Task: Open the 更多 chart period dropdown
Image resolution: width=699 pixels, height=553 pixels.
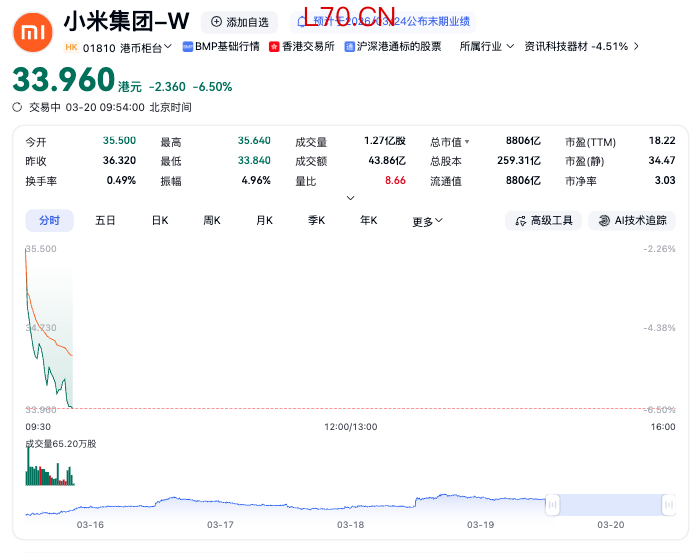Action: 427,221
